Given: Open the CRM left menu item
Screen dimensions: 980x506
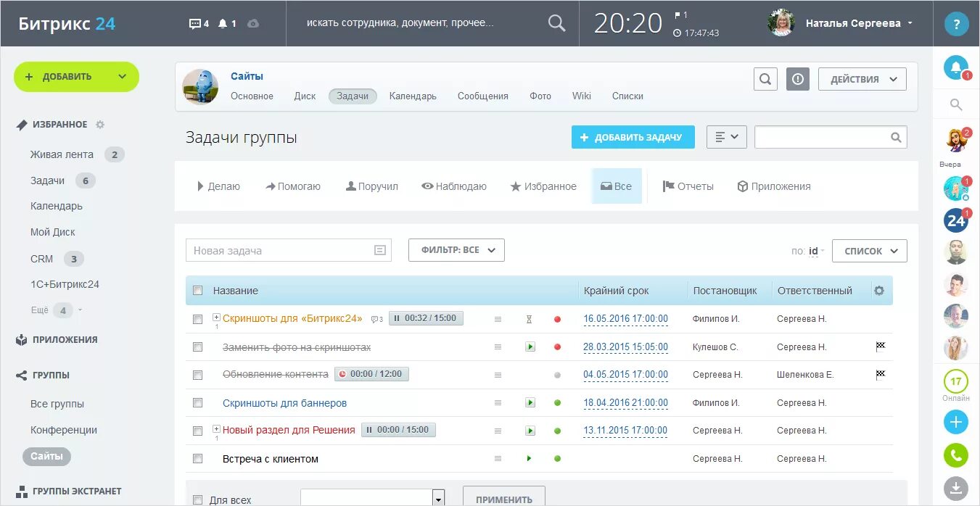Looking at the screenshot, I should pos(41,259).
